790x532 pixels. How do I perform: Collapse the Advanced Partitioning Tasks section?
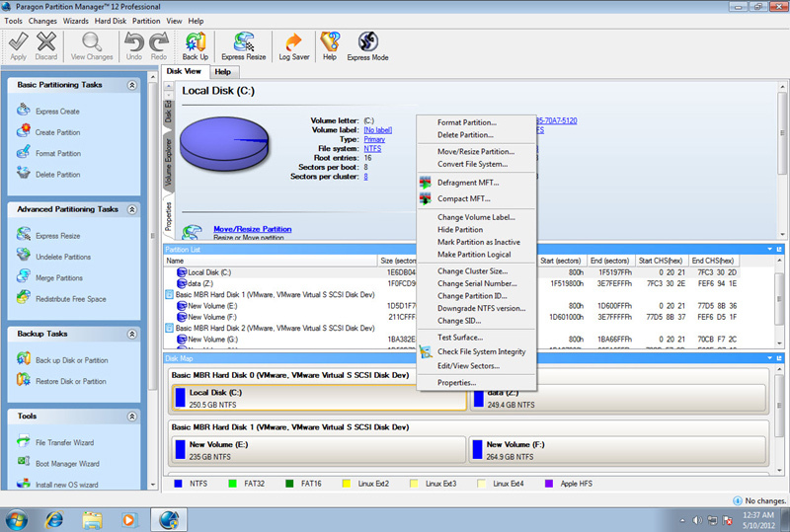click(x=129, y=209)
